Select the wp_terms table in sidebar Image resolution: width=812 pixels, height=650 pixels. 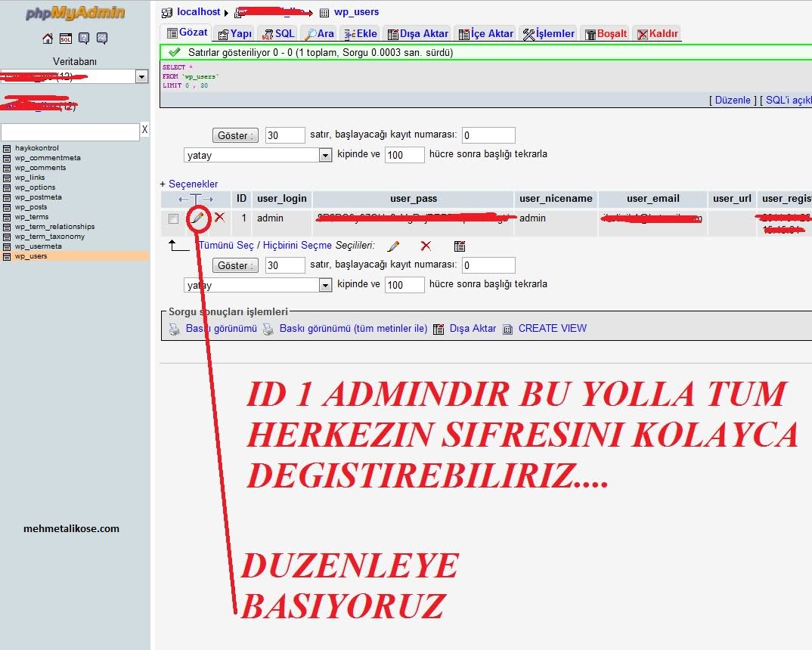tap(32, 217)
